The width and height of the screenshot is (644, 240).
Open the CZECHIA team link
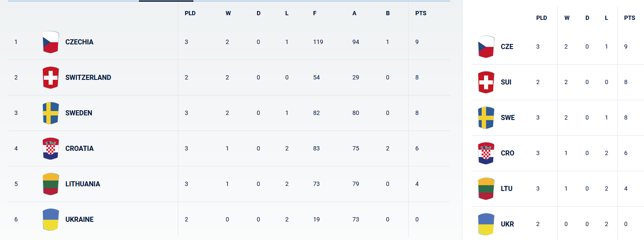(79, 42)
